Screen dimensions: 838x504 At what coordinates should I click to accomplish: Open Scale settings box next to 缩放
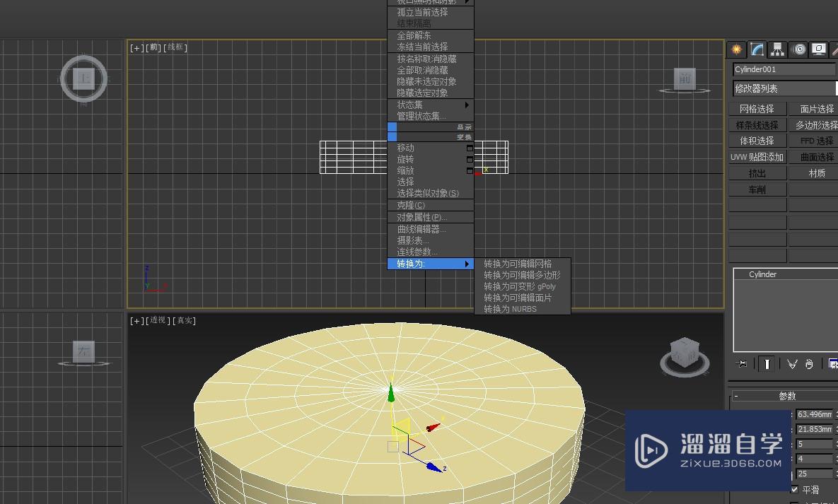(x=470, y=170)
